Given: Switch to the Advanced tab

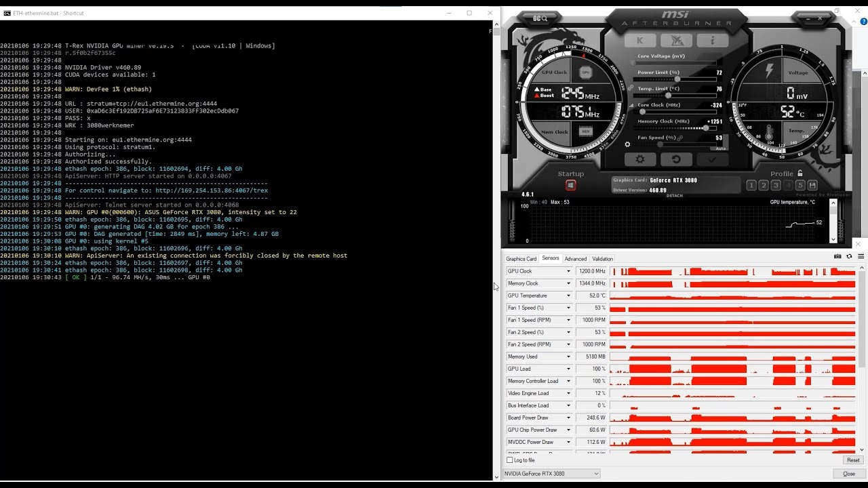Looking at the screenshot, I should [576, 258].
